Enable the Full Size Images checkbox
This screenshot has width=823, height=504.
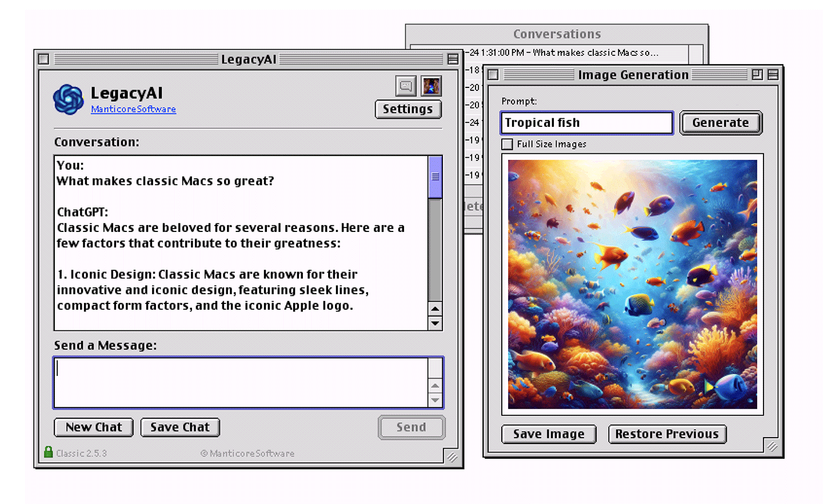click(507, 144)
